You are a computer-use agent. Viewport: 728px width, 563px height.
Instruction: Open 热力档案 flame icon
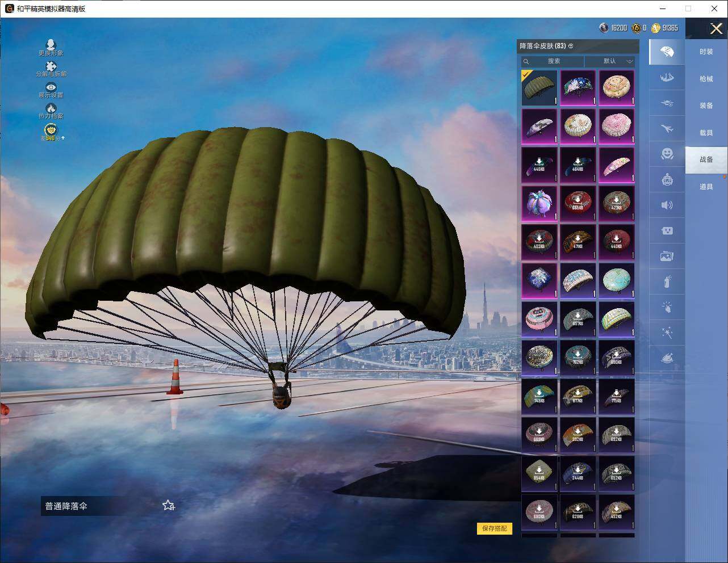tap(51, 108)
